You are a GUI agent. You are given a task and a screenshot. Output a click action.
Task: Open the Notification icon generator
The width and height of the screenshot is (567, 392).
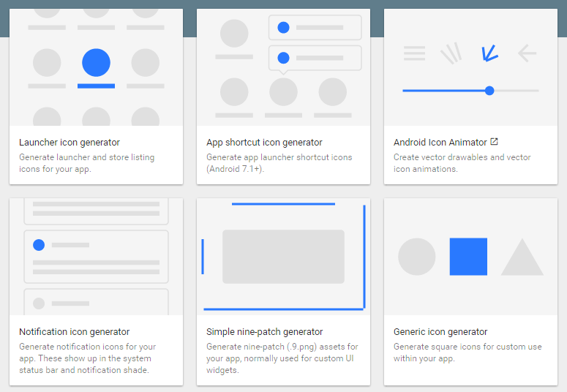74,332
